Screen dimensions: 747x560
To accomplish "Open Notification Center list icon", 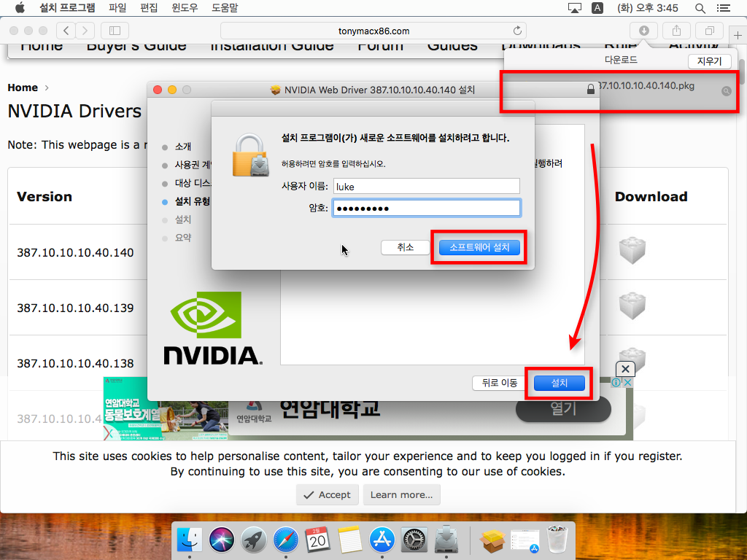I will (x=723, y=7).
